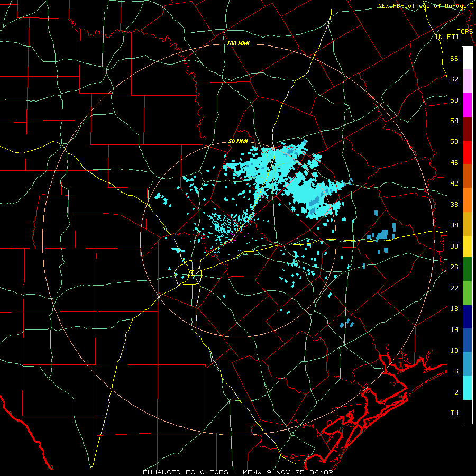The height and width of the screenshot is (476, 476).
Task: Click legend value "10"
Action: (x=454, y=350)
